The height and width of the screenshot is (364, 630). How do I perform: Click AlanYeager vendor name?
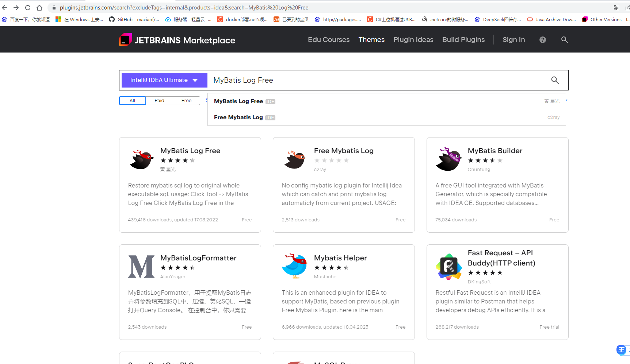[x=173, y=277]
